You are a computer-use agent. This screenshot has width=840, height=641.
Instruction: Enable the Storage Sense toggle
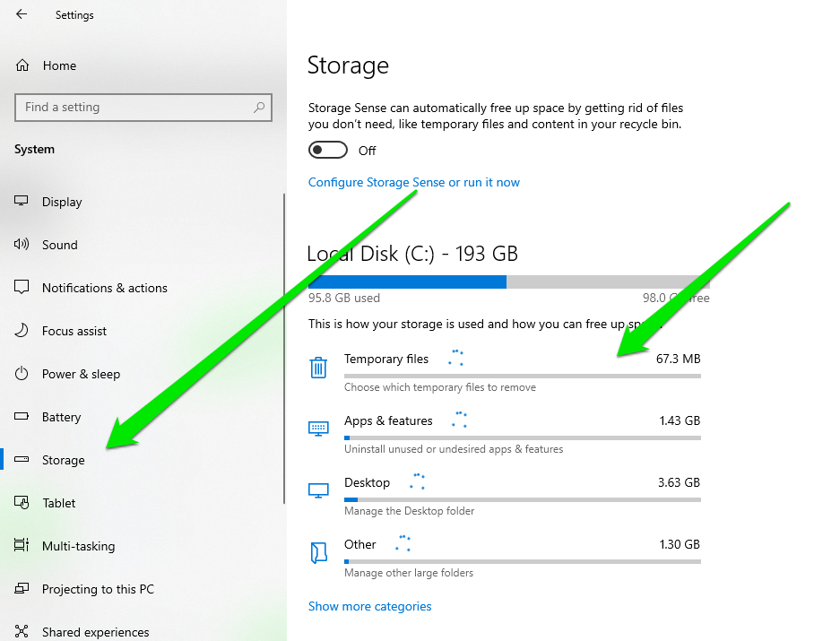[x=327, y=150]
